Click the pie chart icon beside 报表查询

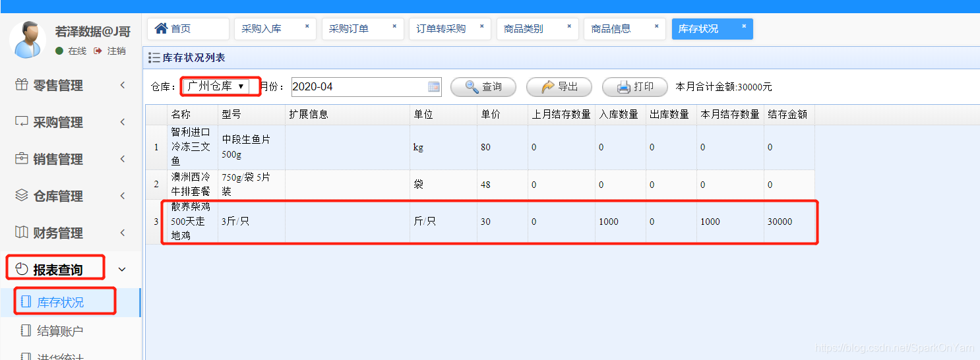pos(22,269)
